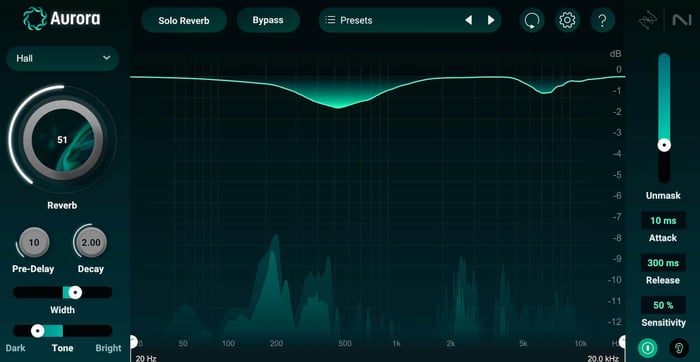This screenshot has width=700, height=362.
Task: Click the Unmask label
Action: click(x=663, y=196)
